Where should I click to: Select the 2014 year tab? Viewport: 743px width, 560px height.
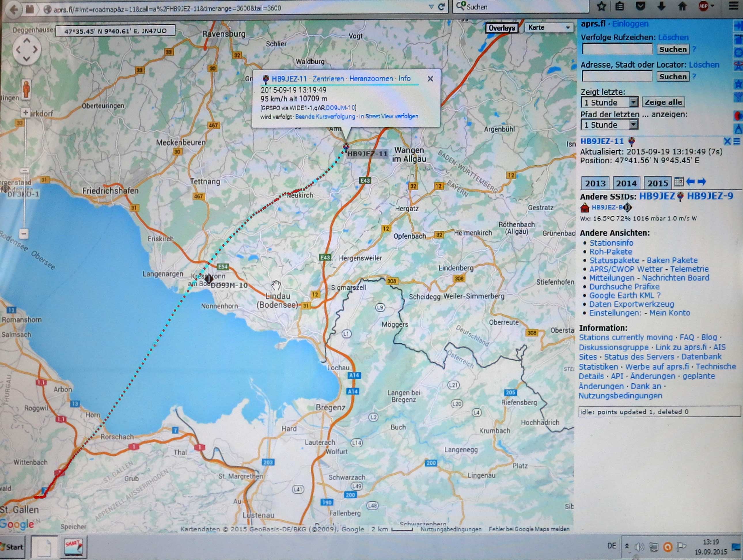coord(626,183)
